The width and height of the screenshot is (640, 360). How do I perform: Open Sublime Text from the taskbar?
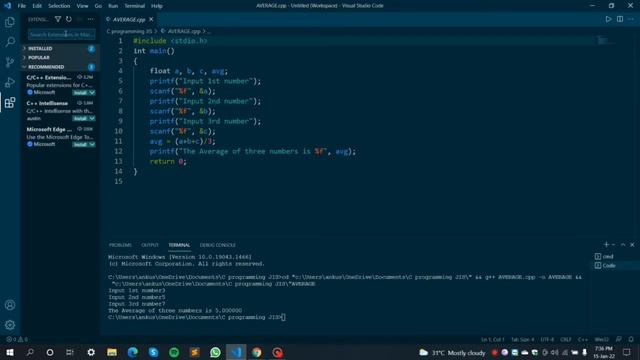point(195,352)
